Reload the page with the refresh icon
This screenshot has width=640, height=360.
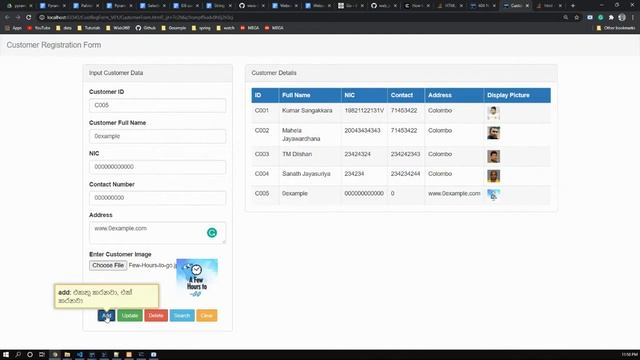tap(28, 18)
